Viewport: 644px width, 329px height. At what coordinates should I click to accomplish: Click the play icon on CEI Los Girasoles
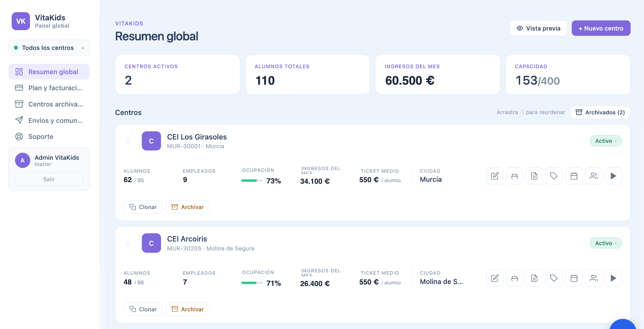tap(613, 176)
